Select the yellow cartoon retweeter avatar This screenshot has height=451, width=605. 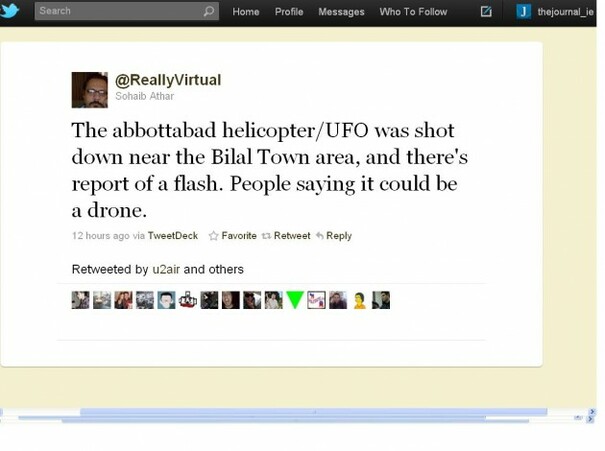pos(359,300)
